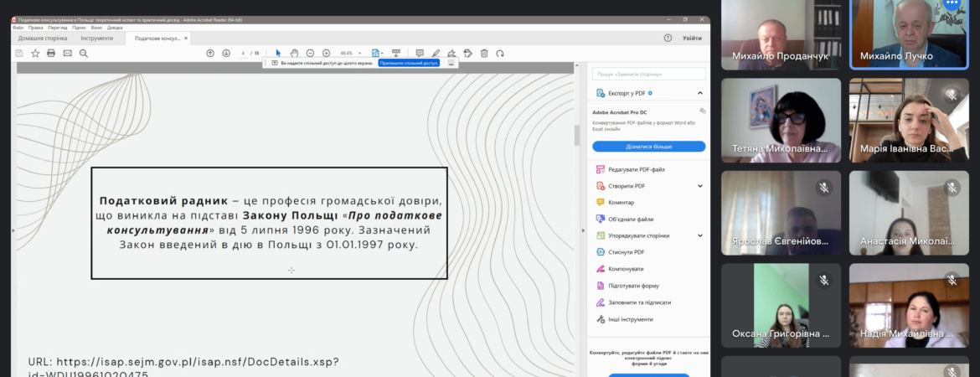Open the Підпис menu
The width and height of the screenshot is (980, 377).
(x=79, y=28)
